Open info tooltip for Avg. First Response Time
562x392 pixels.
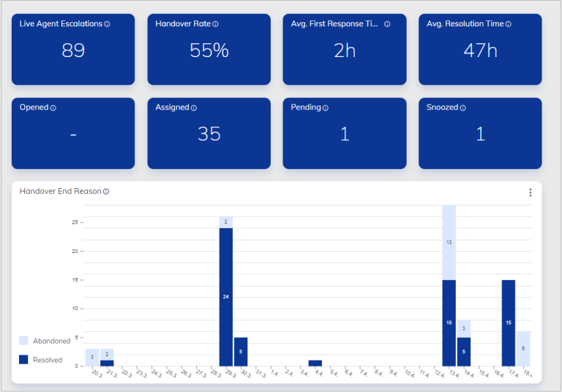point(387,24)
